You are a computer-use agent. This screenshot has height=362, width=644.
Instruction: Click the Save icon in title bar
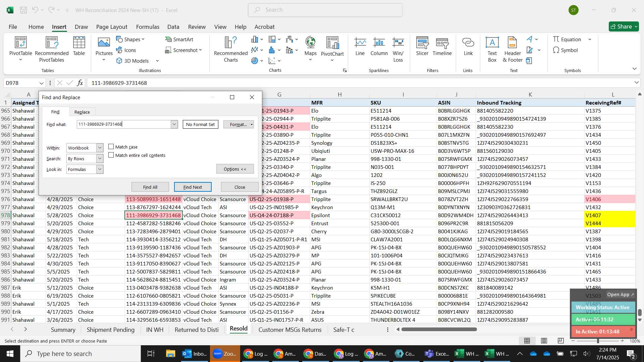click(23, 10)
